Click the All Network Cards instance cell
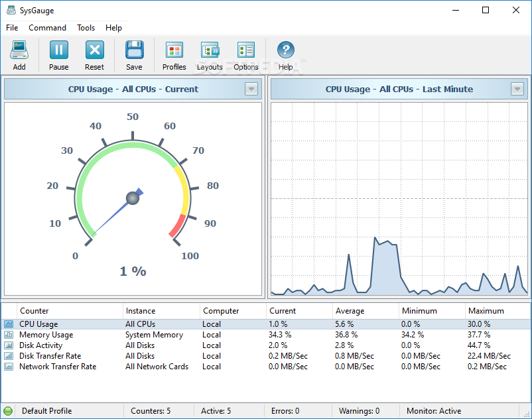Screen dimensions: 532x419 157,367
